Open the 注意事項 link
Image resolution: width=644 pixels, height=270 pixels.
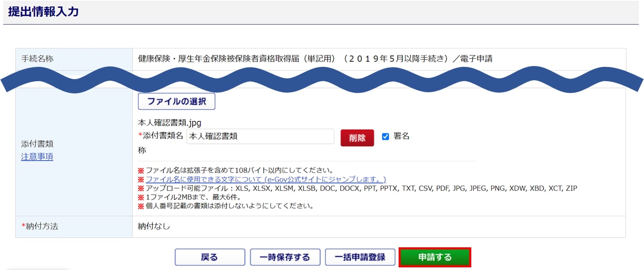click(x=37, y=157)
